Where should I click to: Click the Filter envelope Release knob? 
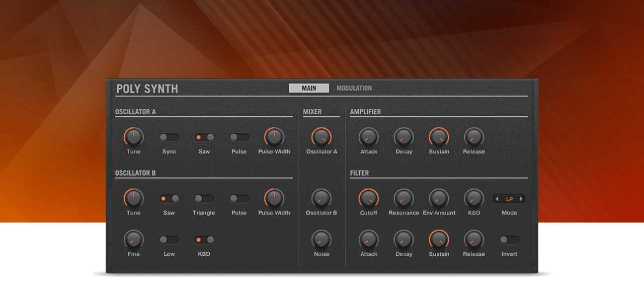[x=474, y=240]
